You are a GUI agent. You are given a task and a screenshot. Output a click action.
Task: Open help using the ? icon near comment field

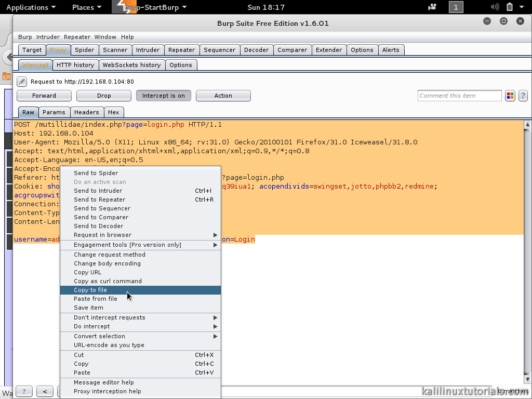(x=523, y=96)
